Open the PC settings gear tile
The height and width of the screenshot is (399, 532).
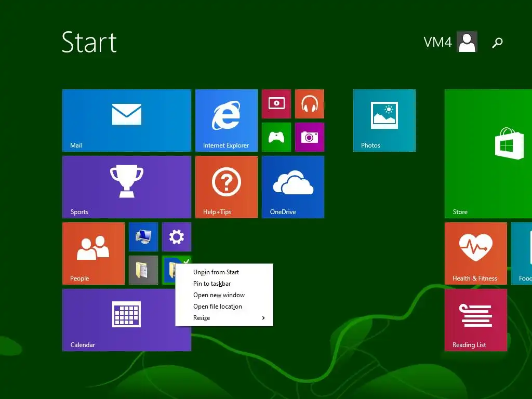[177, 237]
